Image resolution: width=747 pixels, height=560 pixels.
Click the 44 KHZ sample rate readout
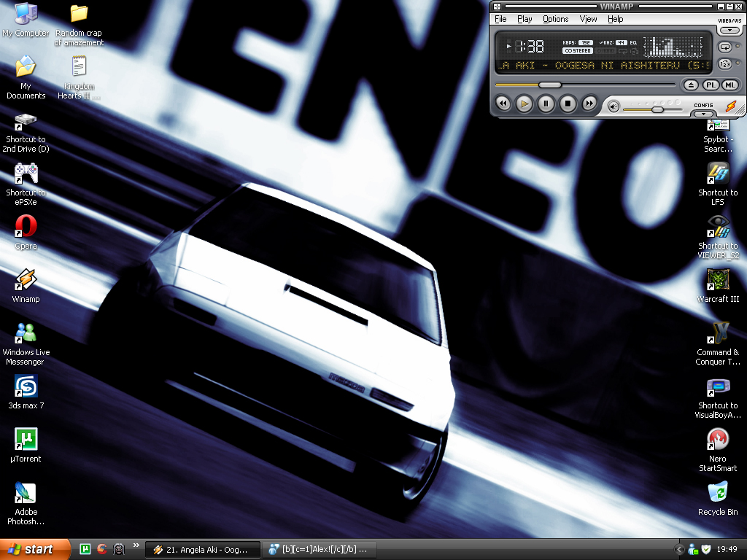coord(622,43)
